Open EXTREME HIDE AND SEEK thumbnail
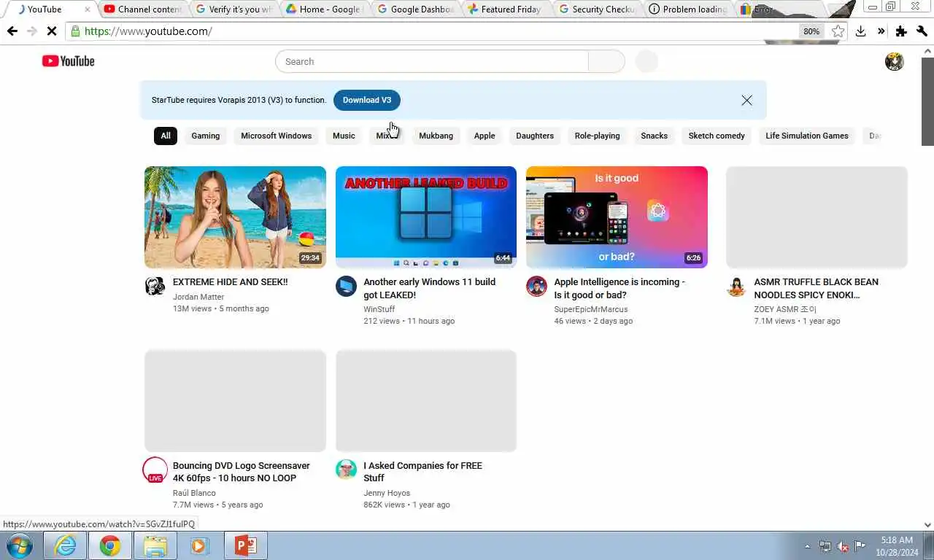This screenshot has width=934, height=560. click(x=235, y=217)
